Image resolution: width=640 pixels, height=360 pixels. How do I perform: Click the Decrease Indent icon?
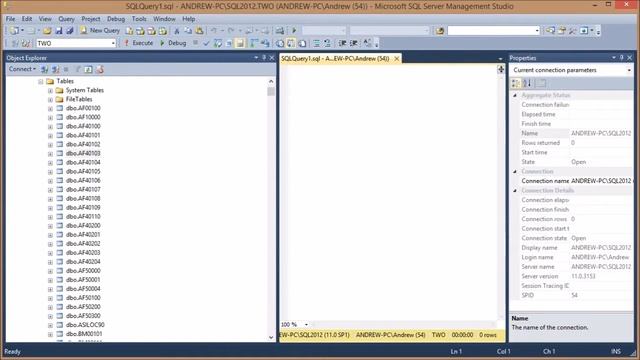[x=342, y=43]
